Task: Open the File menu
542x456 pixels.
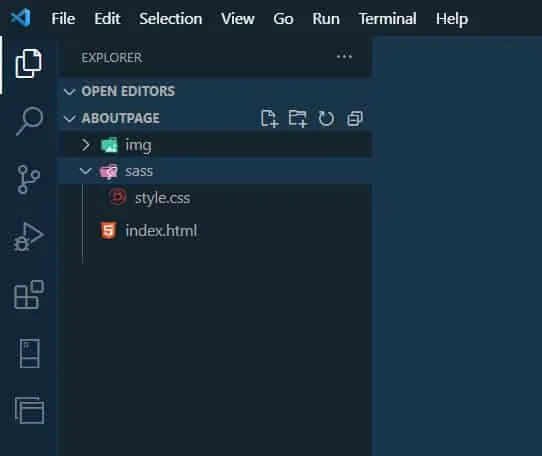Action: [x=63, y=18]
